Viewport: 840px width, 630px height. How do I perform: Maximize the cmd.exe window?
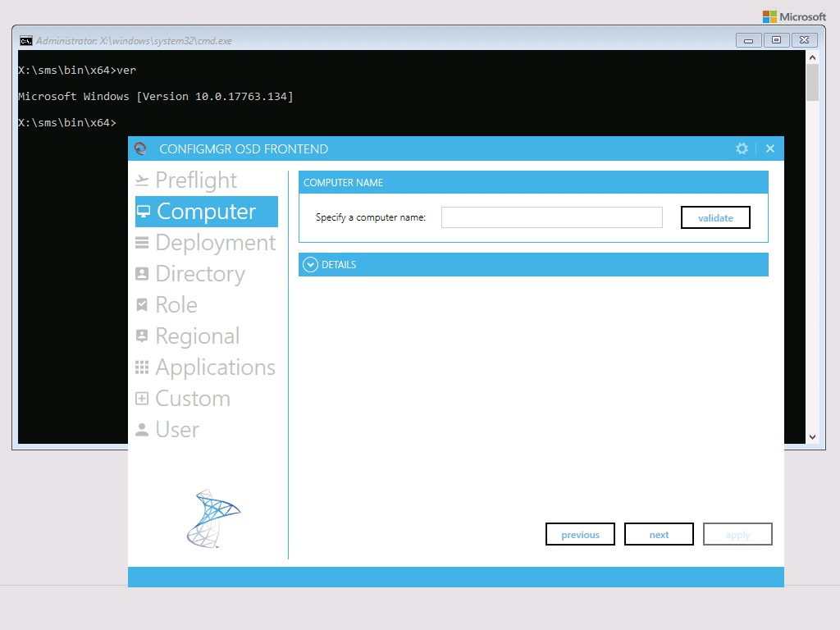click(776, 40)
